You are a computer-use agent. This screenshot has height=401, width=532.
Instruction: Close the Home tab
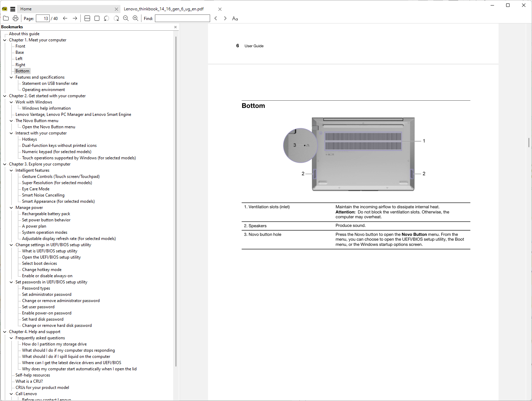(x=116, y=9)
